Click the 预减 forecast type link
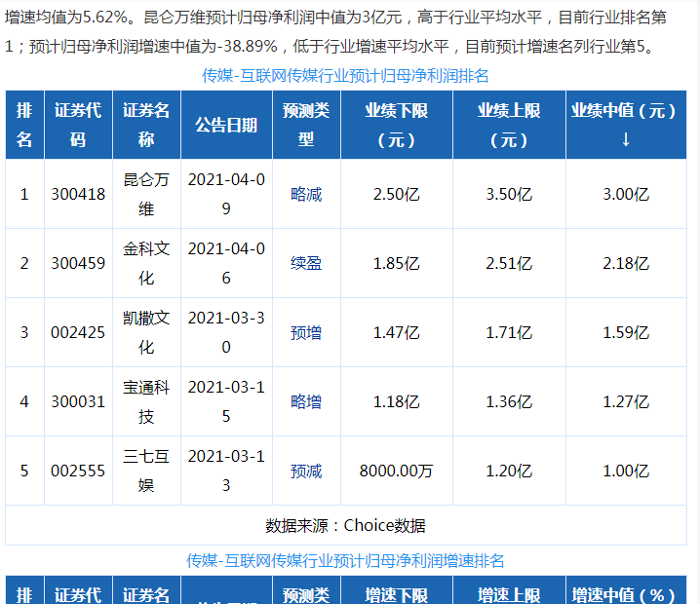Image resolution: width=700 pixels, height=604 pixels. pos(306,472)
